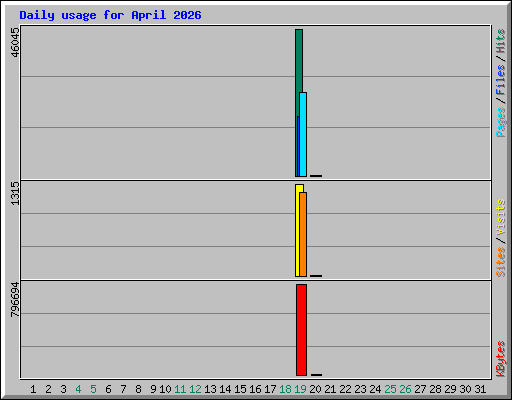512x400 pixels.
Task: Click the cyan Pages bar
Action: coord(303,134)
